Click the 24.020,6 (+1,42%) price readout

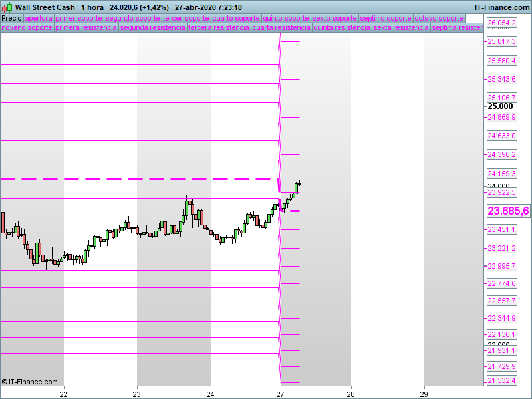(139, 7)
